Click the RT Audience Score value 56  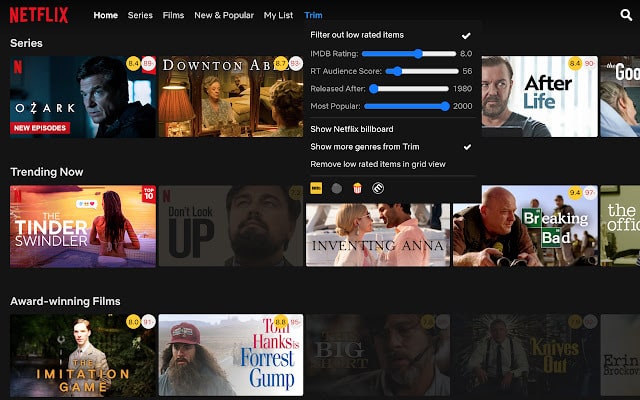point(467,71)
